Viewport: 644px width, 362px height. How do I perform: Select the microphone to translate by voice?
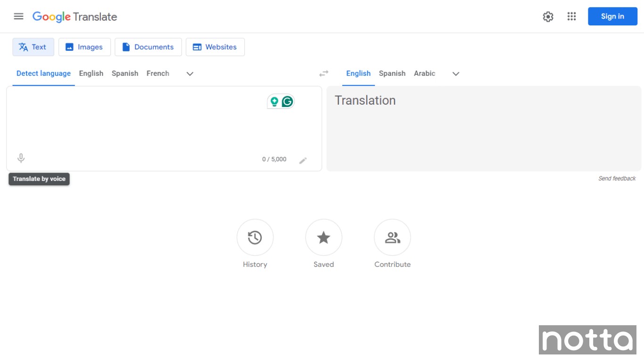pyautogui.click(x=21, y=158)
